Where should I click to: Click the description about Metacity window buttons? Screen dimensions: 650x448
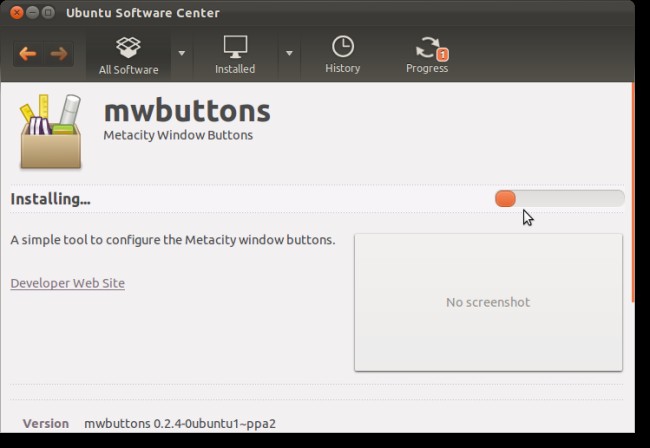point(173,240)
